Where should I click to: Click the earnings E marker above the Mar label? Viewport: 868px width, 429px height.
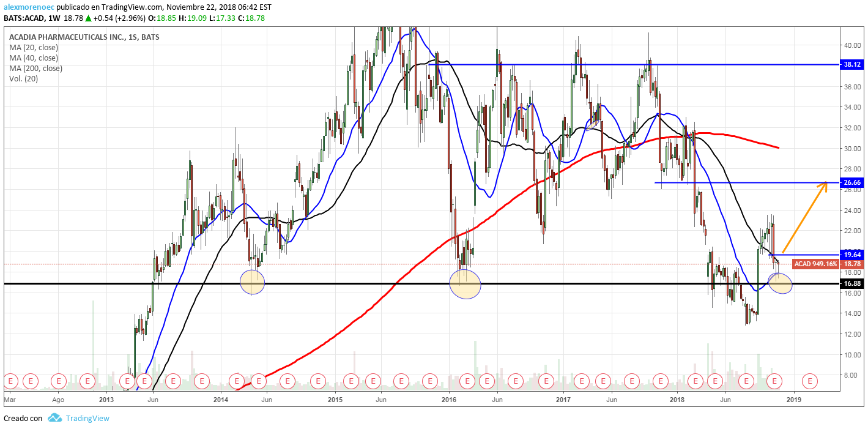tap(10, 381)
